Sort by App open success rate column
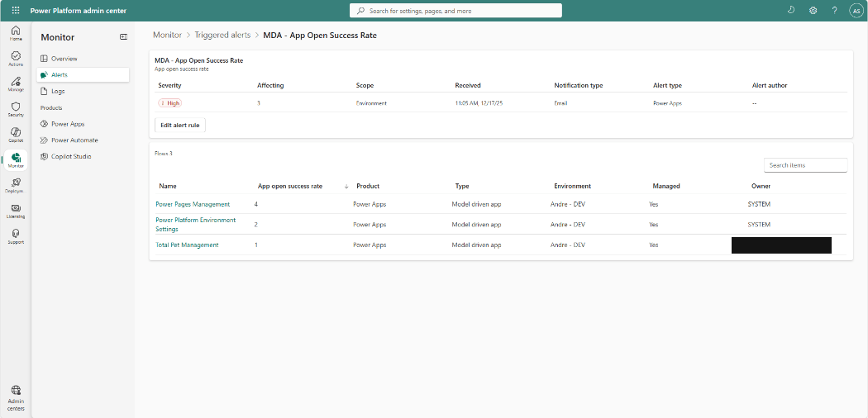 coord(290,187)
